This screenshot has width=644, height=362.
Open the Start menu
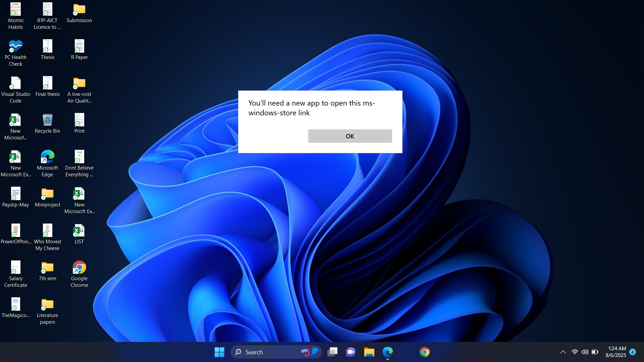219,352
